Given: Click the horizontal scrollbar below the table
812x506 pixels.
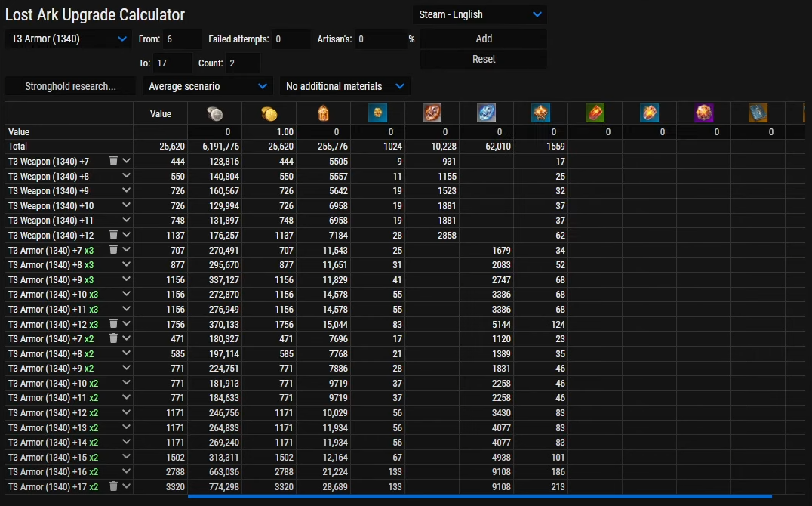Looking at the screenshot, I should (x=479, y=497).
